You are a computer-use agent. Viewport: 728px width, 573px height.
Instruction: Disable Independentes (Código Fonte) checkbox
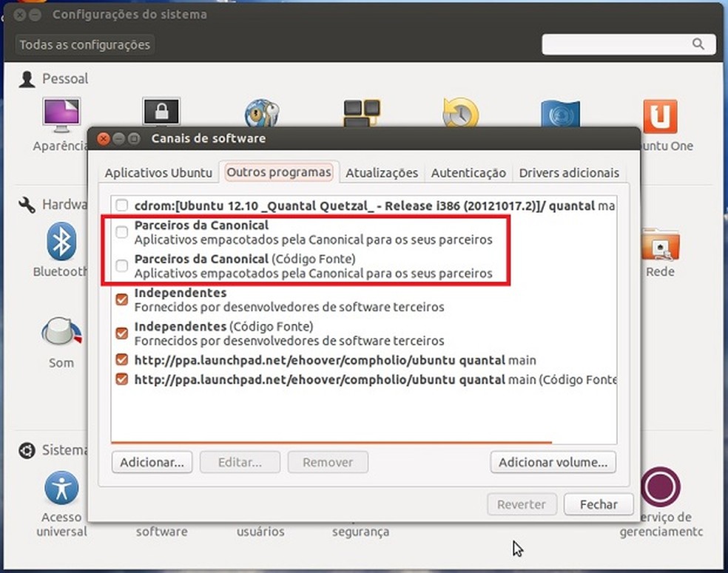[x=121, y=333]
